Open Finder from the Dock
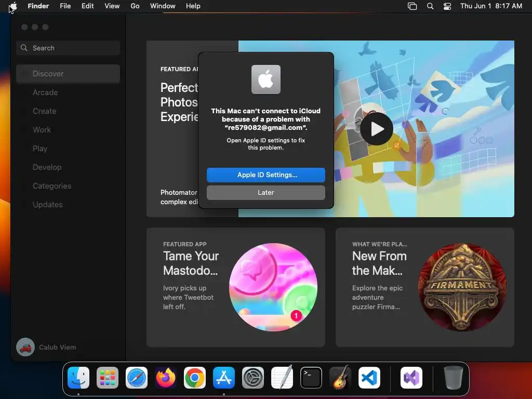The width and height of the screenshot is (532, 399). (78, 378)
